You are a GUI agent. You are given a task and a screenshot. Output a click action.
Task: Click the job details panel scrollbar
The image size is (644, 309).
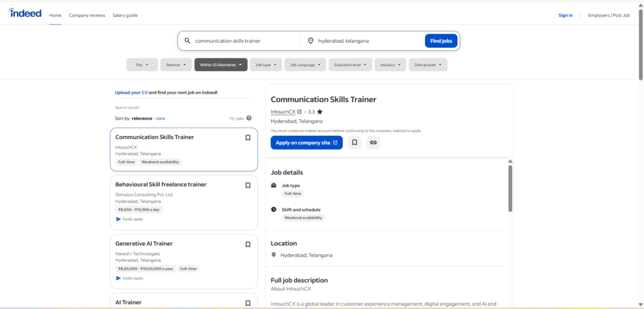click(510, 188)
